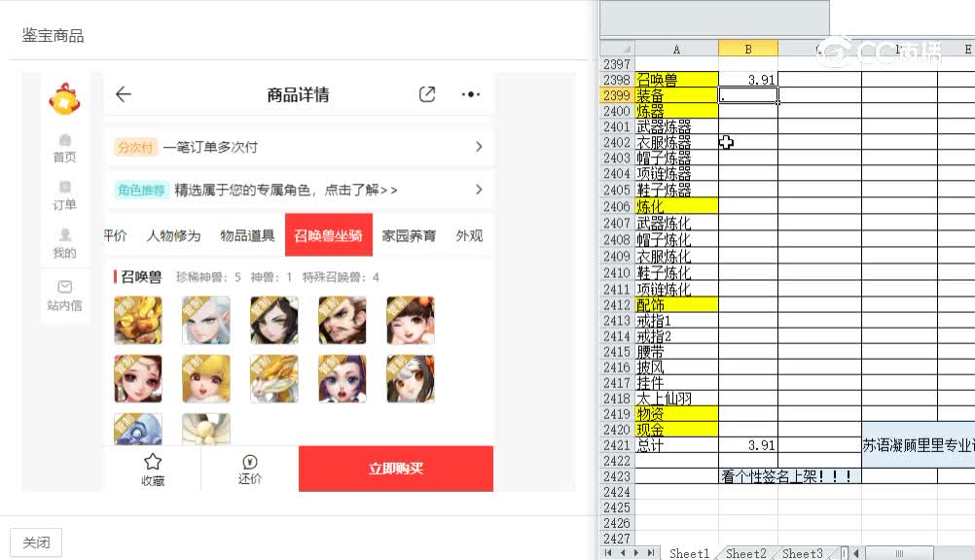Click total value 3.91 in row 2421
The image size is (975, 560).
coord(748,445)
